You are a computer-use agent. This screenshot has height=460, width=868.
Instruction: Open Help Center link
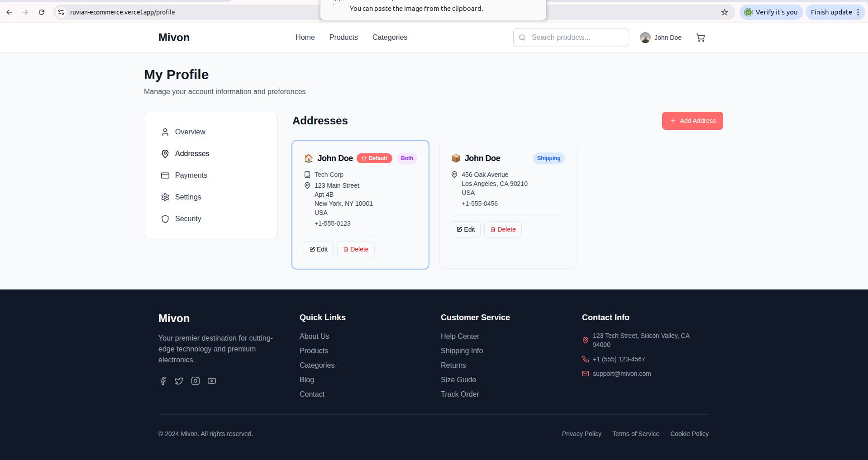pos(460,337)
